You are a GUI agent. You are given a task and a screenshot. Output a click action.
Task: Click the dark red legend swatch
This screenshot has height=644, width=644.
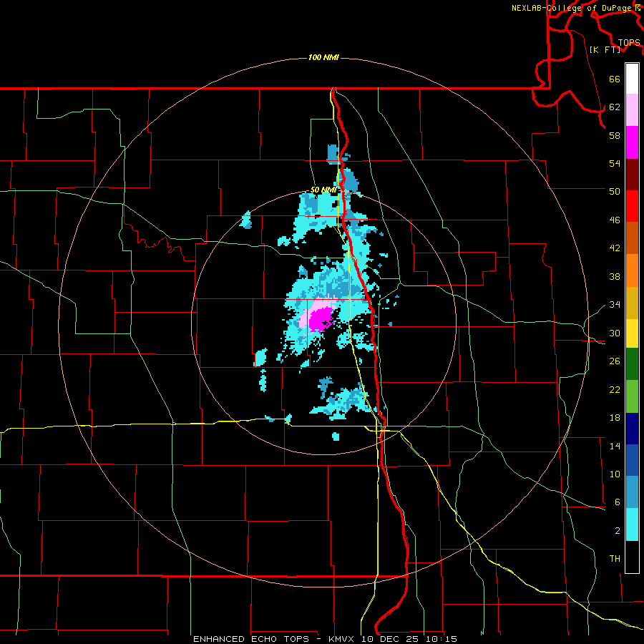tap(632, 174)
